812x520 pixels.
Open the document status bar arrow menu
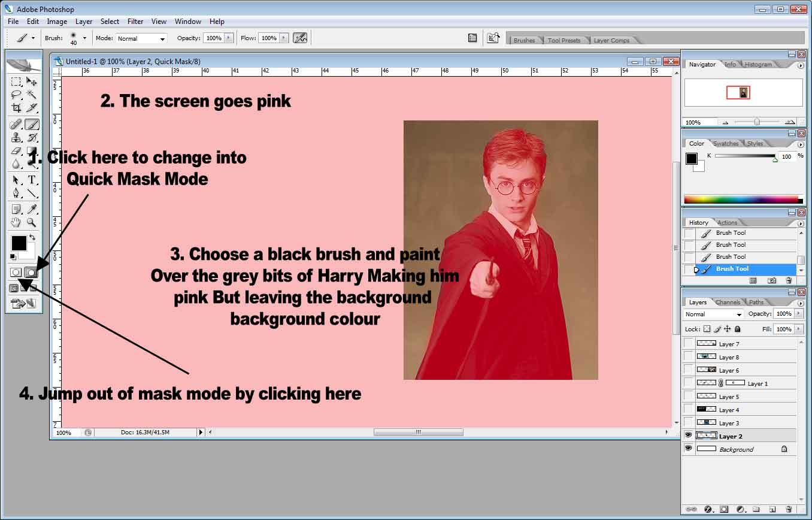201,432
